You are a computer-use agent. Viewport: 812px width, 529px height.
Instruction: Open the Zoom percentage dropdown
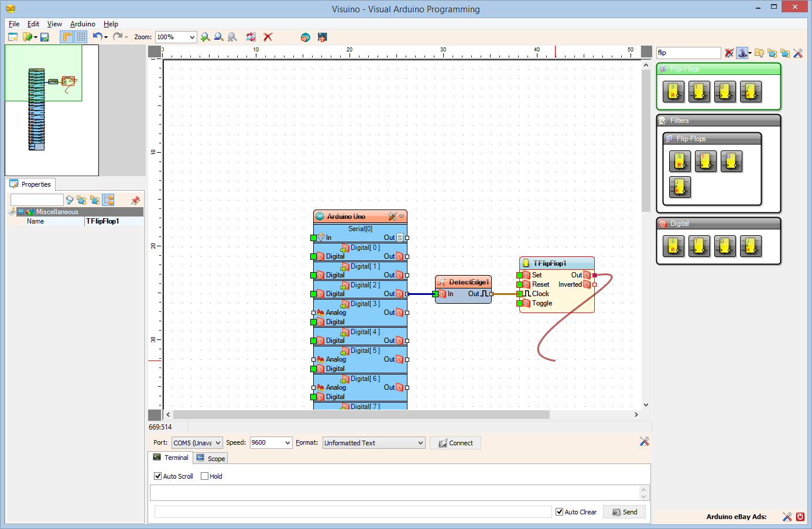(191, 36)
